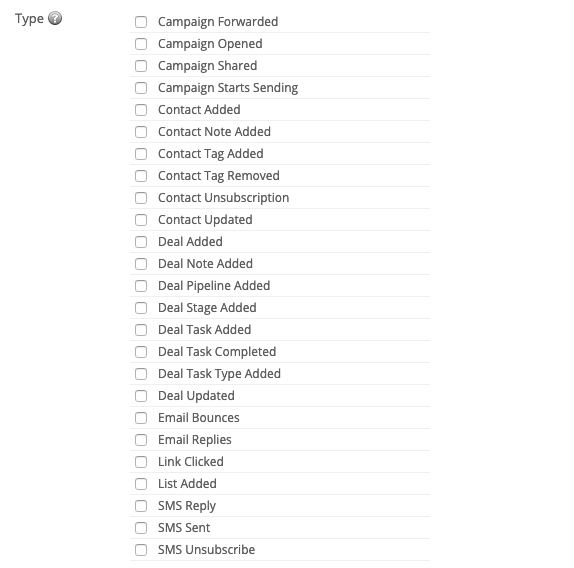Check the SMS Reply checkbox
The height and width of the screenshot is (568, 574).
pyautogui.click(x=141, y=506)
